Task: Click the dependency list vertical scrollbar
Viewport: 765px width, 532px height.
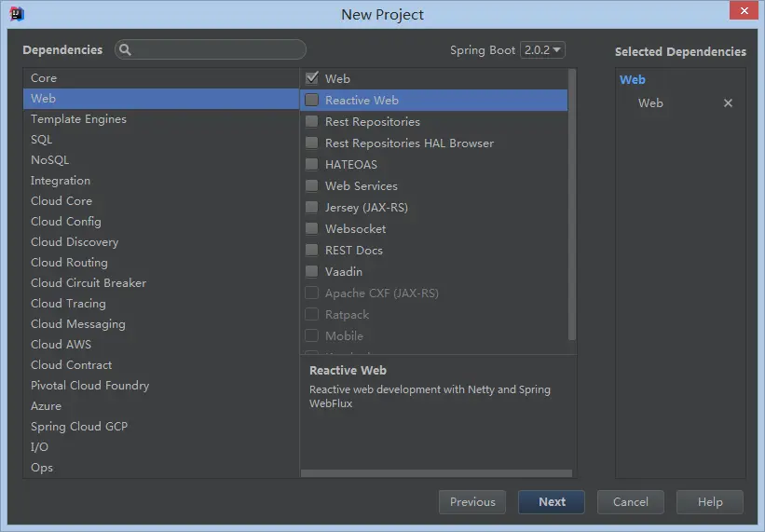Action: (x=572, y=204)
